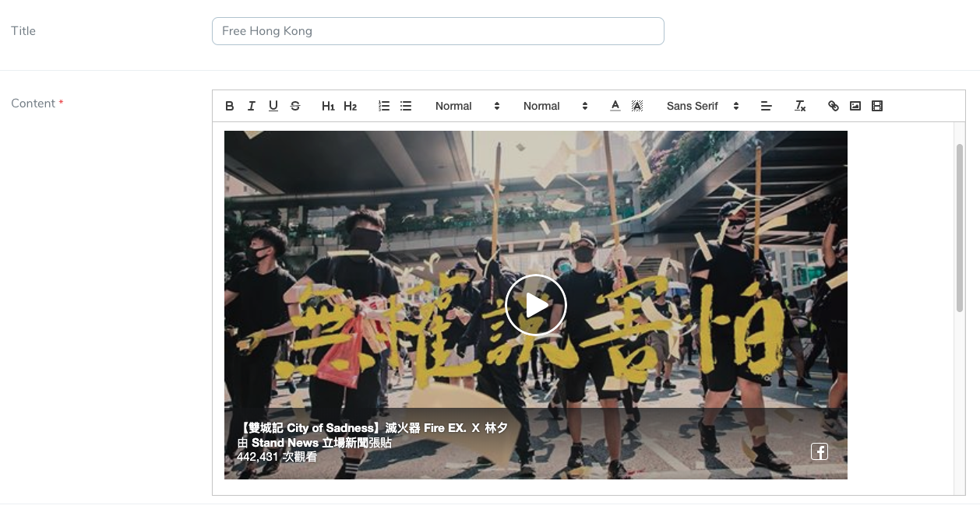Open the text alignment options
Image resolution: width=980 pixels, height=509 pixels.
766,106
